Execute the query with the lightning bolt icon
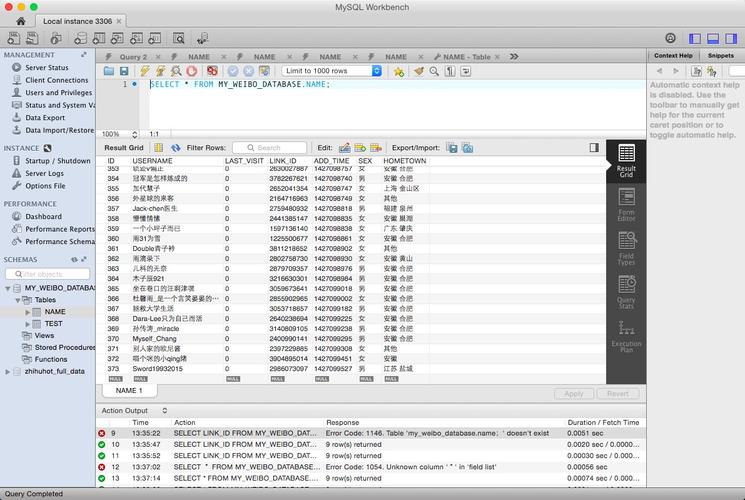 click(x=145, y=72)
